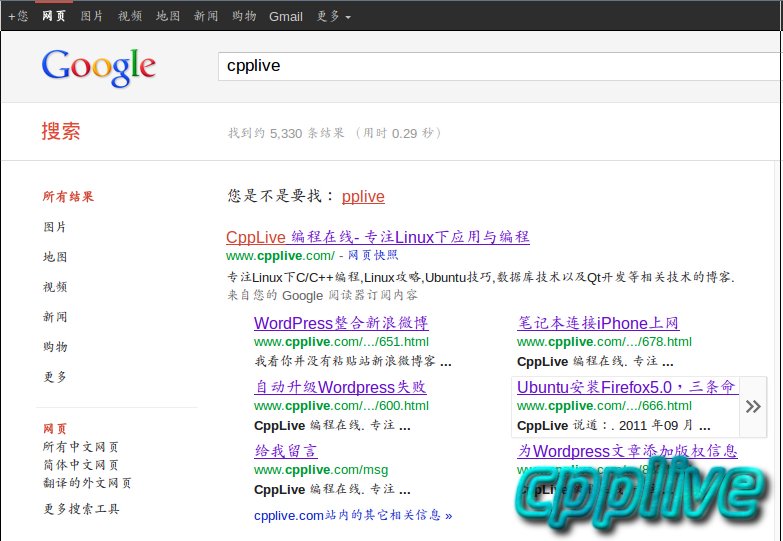Click 来自您的 Google 阅读器订阅内容 text
This screenshot has width=783, height=541.
click(322, 296)
